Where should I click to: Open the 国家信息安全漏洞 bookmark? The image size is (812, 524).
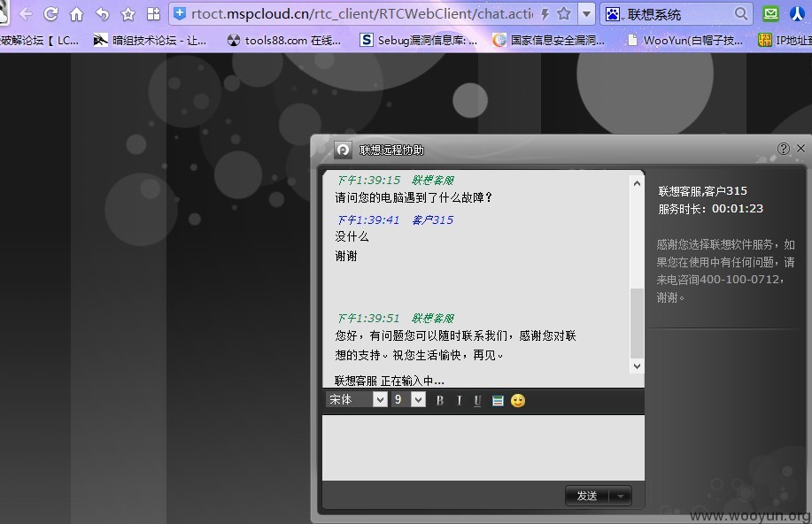point(548,40)
